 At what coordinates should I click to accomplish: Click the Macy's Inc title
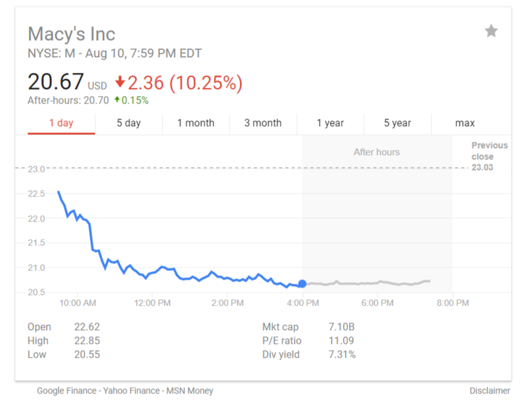click(x=72, y=34)
